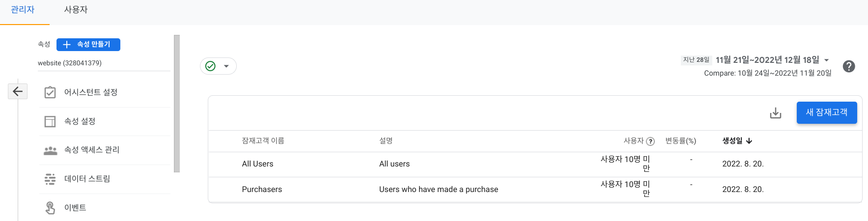Viewport: 868px width, 221px height.
Task: Select the website (328041379) property
Action: tap(70, 63)
